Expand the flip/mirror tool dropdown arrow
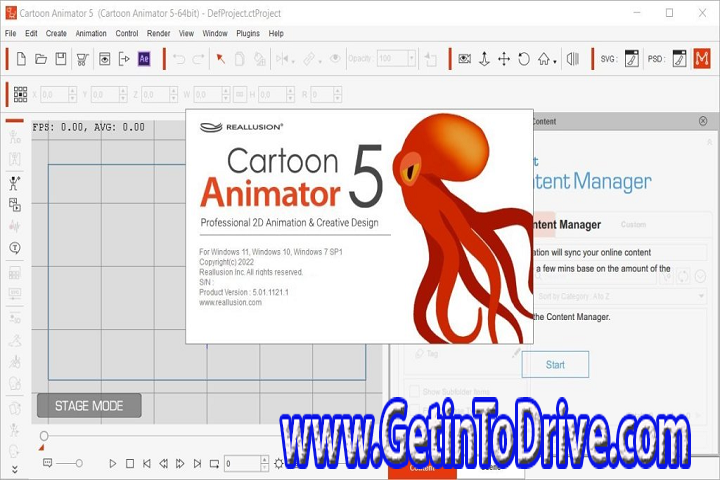 coord(293,61)
